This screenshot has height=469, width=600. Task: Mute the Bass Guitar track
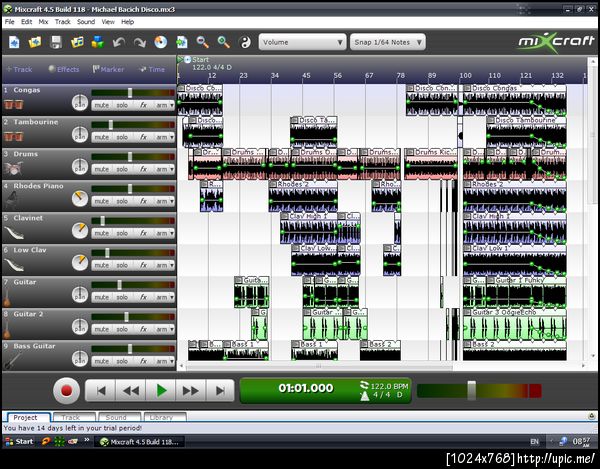click(101, 361)
